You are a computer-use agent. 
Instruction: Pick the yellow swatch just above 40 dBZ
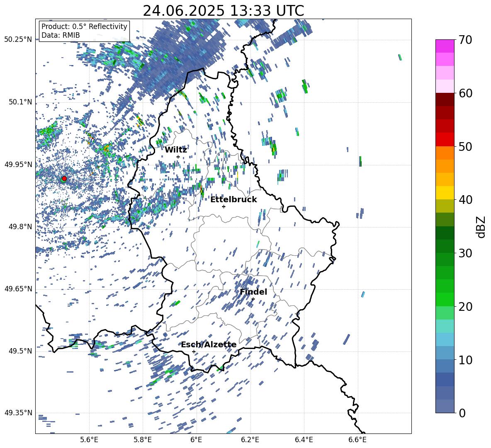[445, 193]
